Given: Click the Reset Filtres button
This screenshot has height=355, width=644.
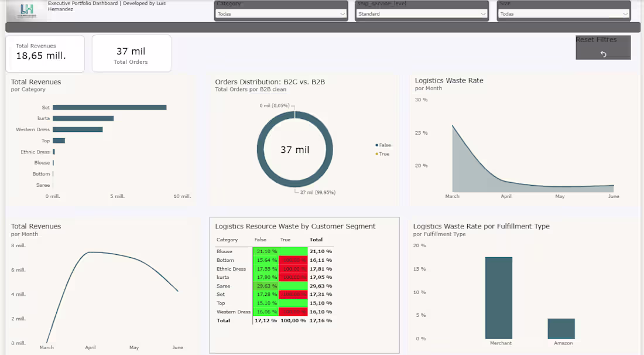Looking at the screenshot, I should point(603,47).
